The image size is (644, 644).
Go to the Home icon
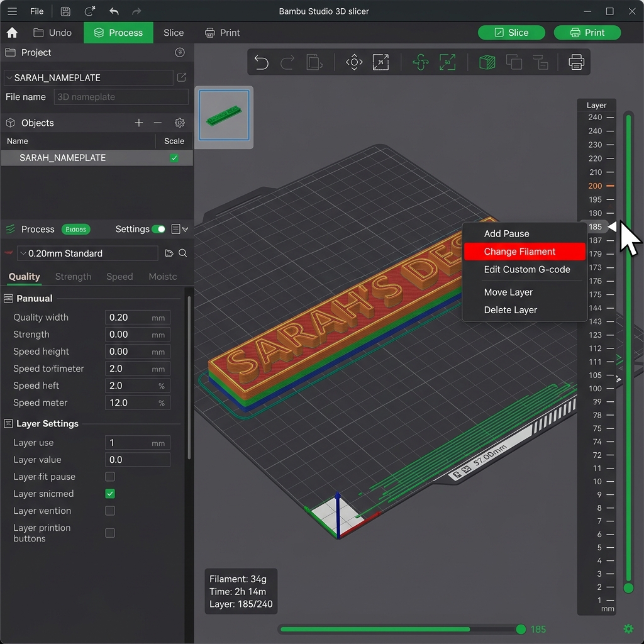pyautogui.click(x=12, y=33)
